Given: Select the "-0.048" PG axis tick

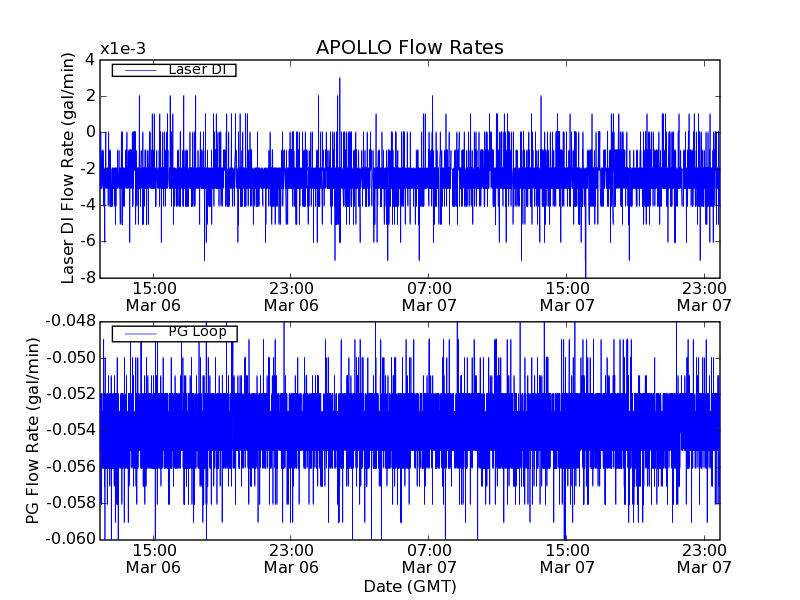Looking at the screenshot, I should 70,321.
